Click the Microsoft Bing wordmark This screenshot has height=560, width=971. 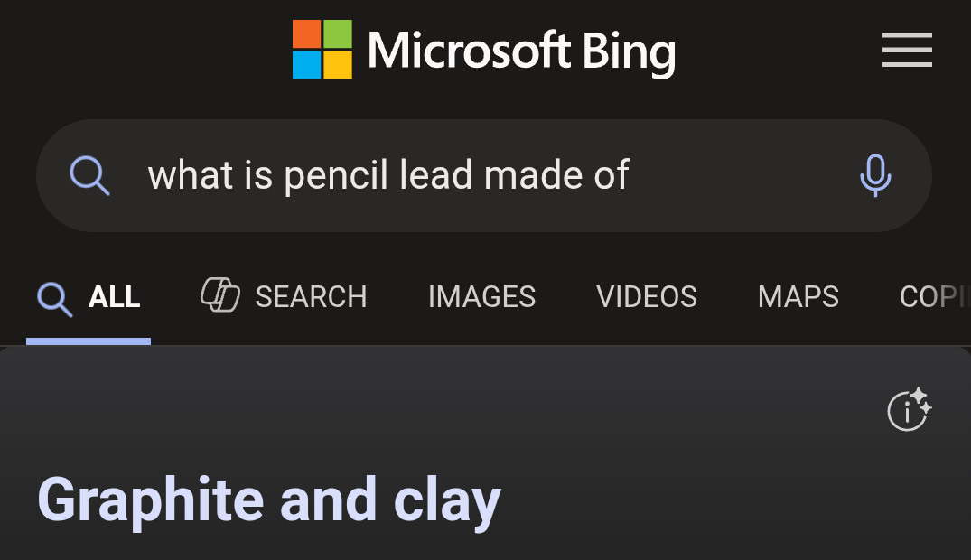521,51
